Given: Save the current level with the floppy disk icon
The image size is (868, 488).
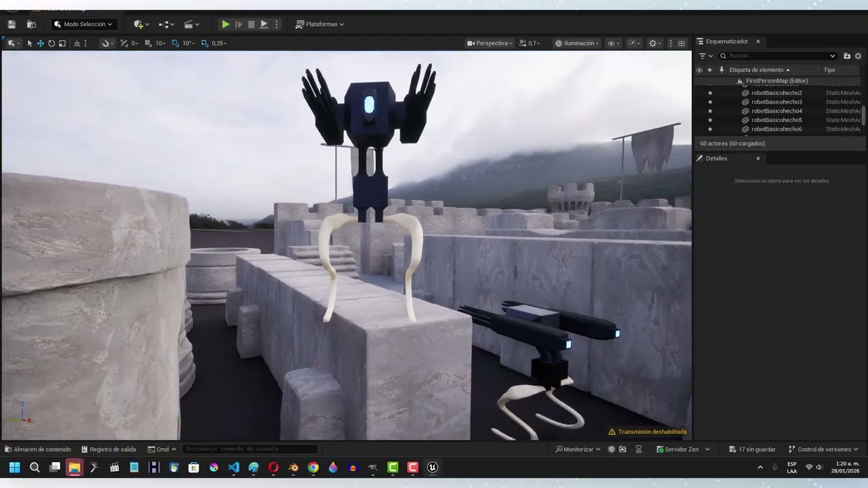Looking at the screenshot, I should (12, 24).
